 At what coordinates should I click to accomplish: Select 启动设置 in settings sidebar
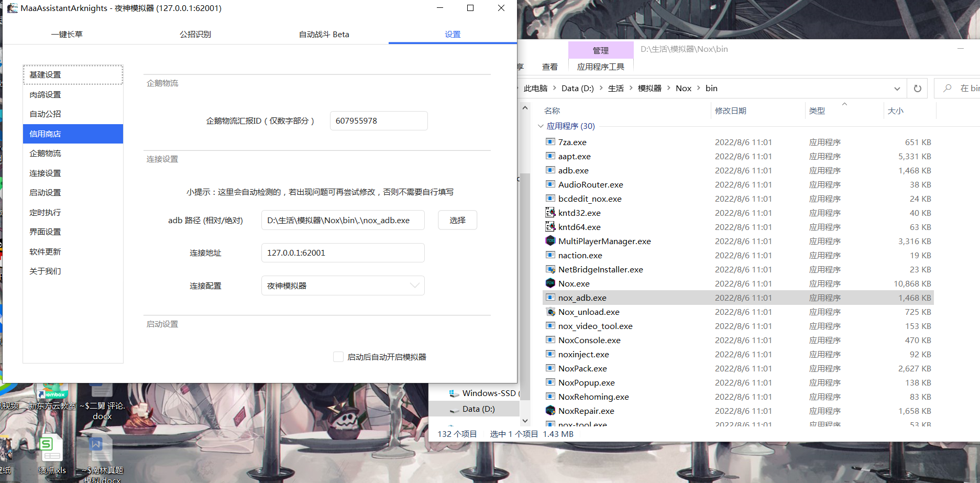click(73, 193)
